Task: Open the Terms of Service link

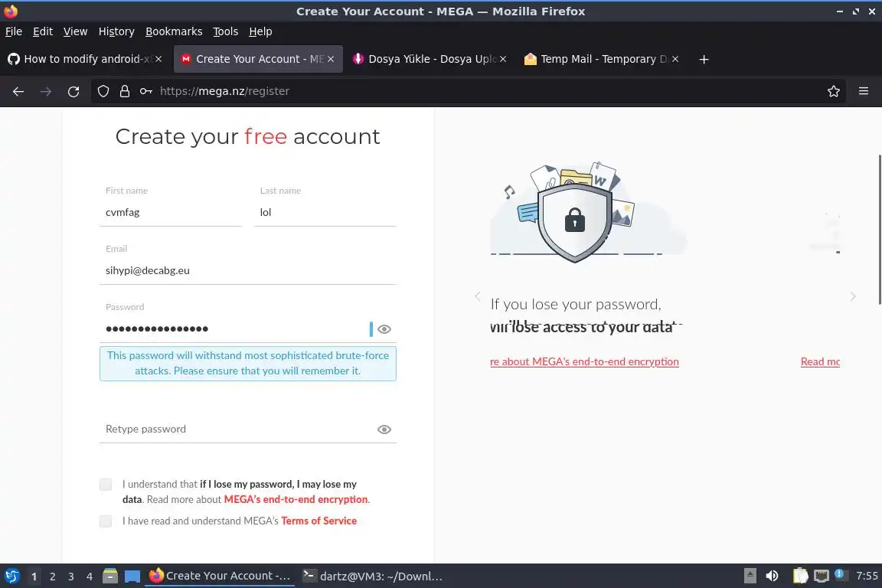Action: 319,521
